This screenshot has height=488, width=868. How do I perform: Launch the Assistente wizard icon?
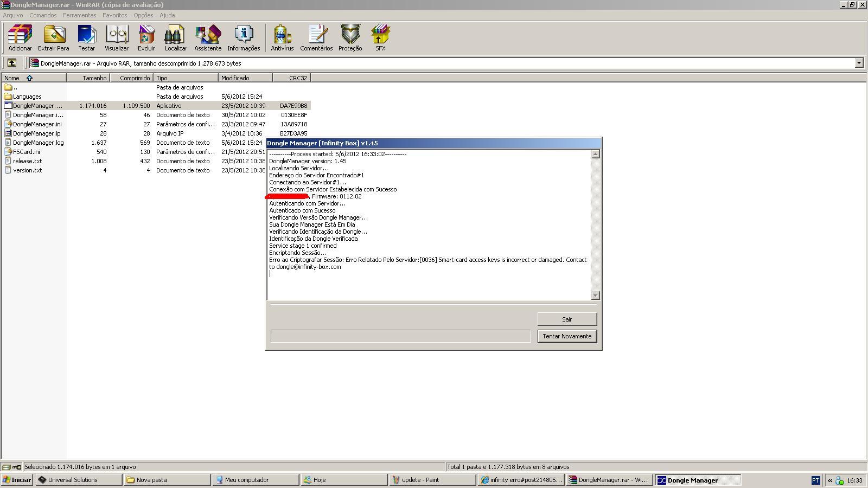tap(208, 37)
